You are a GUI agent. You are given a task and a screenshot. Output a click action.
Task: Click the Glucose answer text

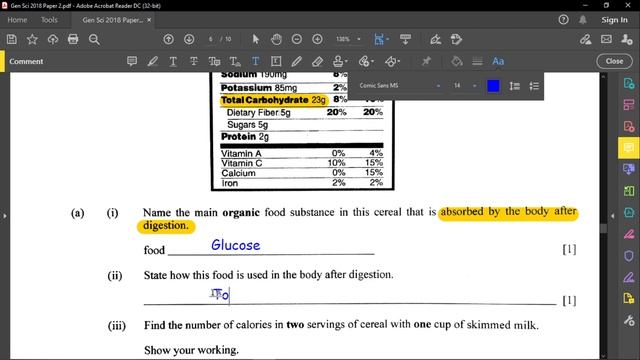tap(236, 245)
